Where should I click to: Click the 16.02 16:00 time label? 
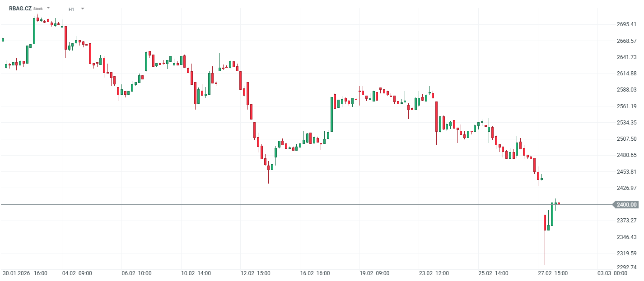[315, 273]
